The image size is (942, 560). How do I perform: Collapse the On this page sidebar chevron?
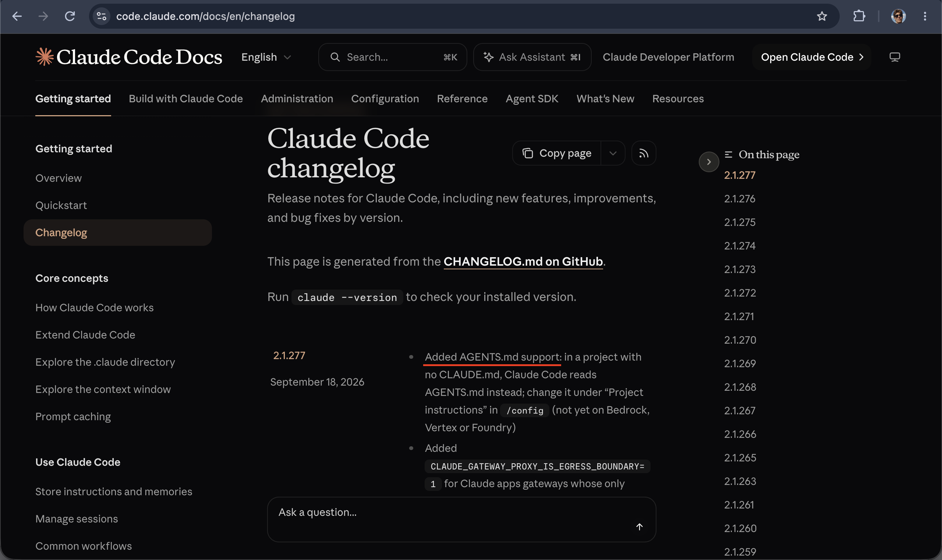pyautogui.click(x=709, y=162)
